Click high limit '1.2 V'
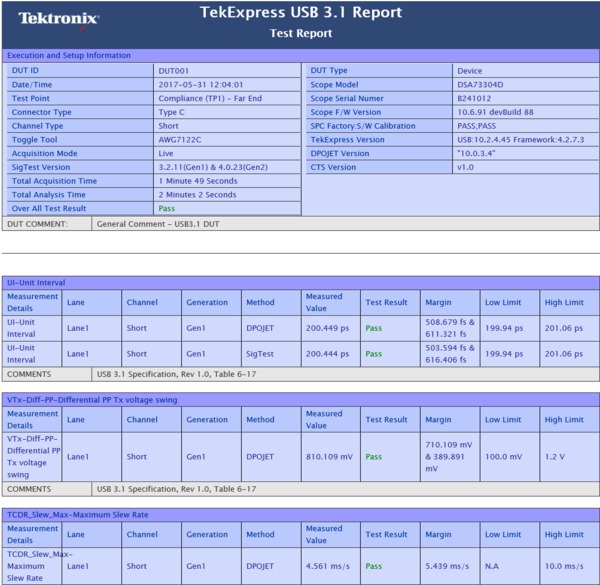 (x=554, y=456)
